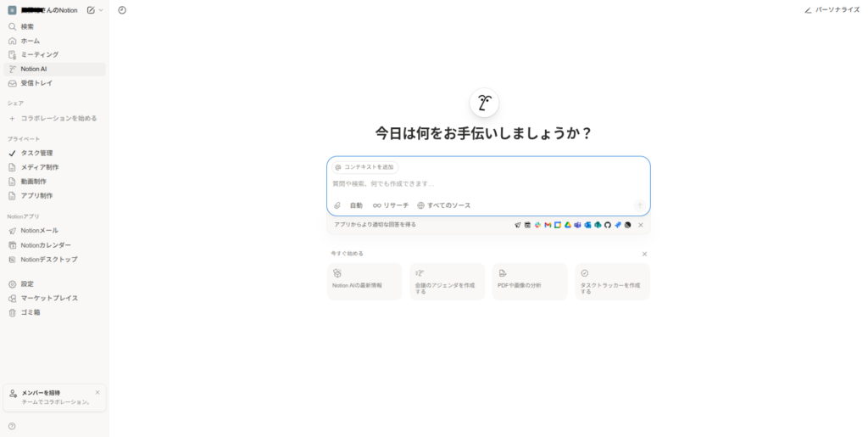Click the Notion Mail icon in apps row
This screenshot has height=437, width=868.
518,226
